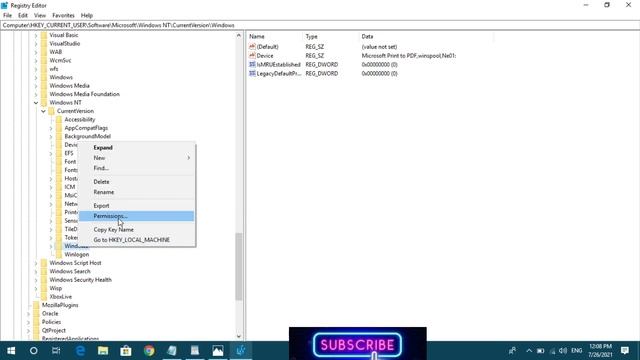Viewport: 640px width, 360px height.
Task: Select the QtProject key folder icon
Action: (36, 331)
